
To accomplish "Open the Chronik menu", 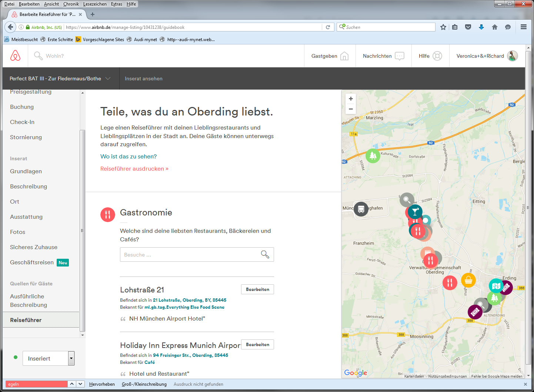I will tap(71, 4).
